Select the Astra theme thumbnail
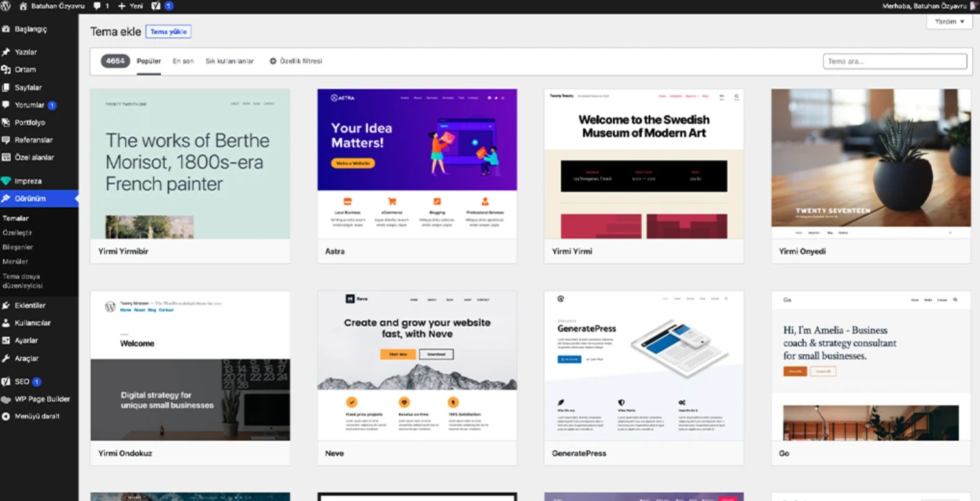The image size is (980, 501). coord(417,164)
